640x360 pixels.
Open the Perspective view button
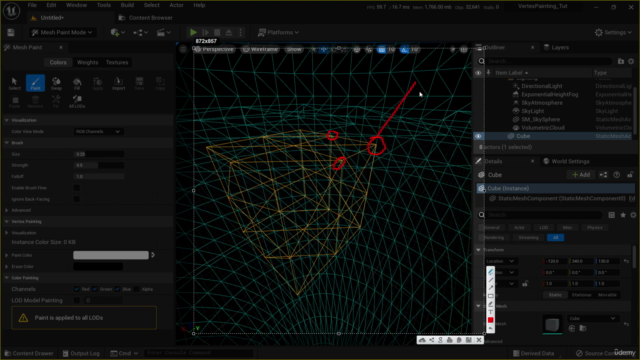214,49
